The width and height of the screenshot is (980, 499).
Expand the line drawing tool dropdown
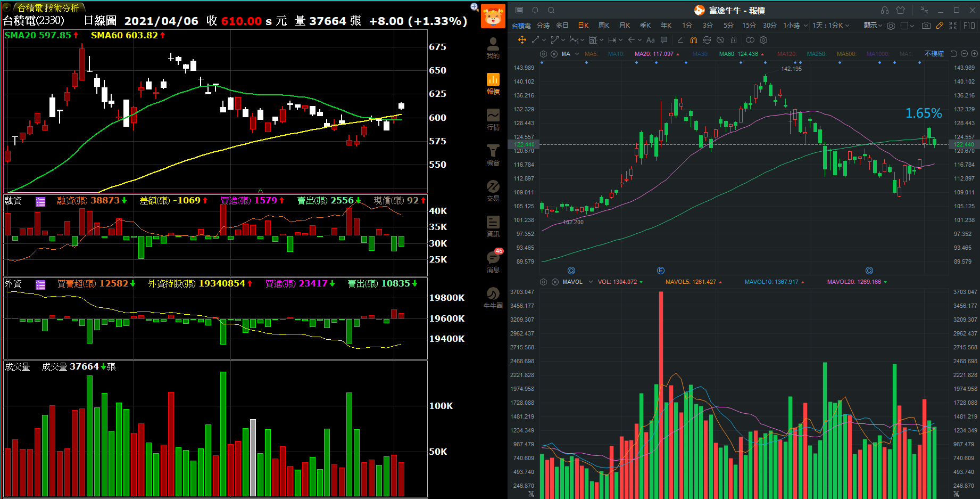pyautogui.click(x=544, y=40)
